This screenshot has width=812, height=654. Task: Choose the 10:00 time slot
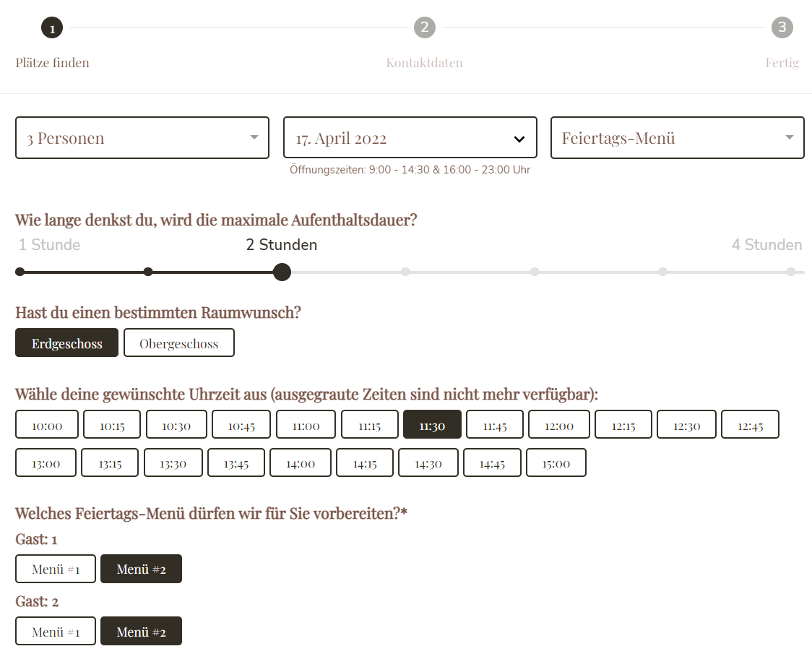point(47,425)
